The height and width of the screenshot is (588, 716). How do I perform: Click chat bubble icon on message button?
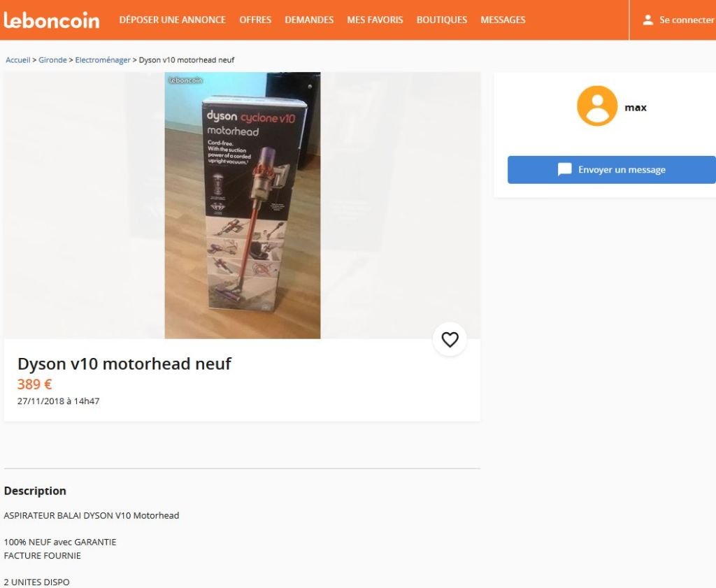point(565,169)
